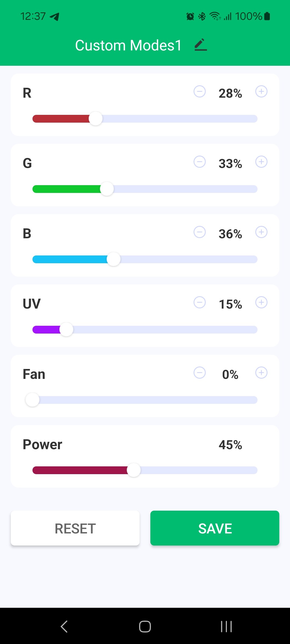Lower the B channel using minus icon
Screen dimensions: 290x644
200,232
